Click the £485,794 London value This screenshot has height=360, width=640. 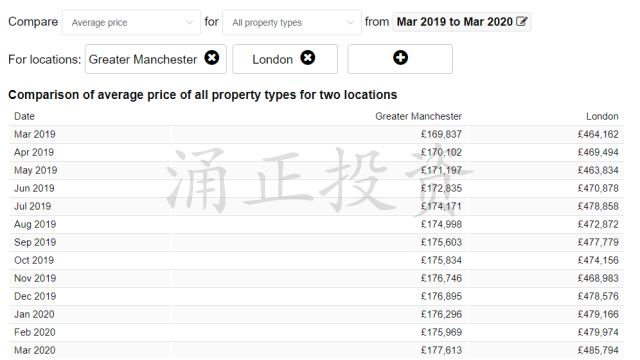tap(598, 350)
